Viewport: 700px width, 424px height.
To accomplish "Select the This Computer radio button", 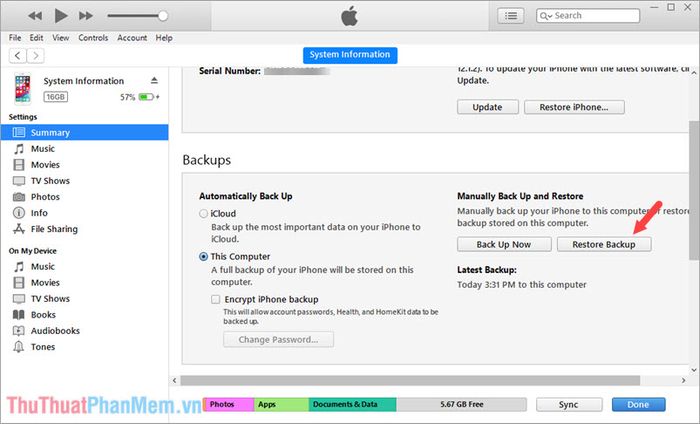I will click(x=204, y=257).
